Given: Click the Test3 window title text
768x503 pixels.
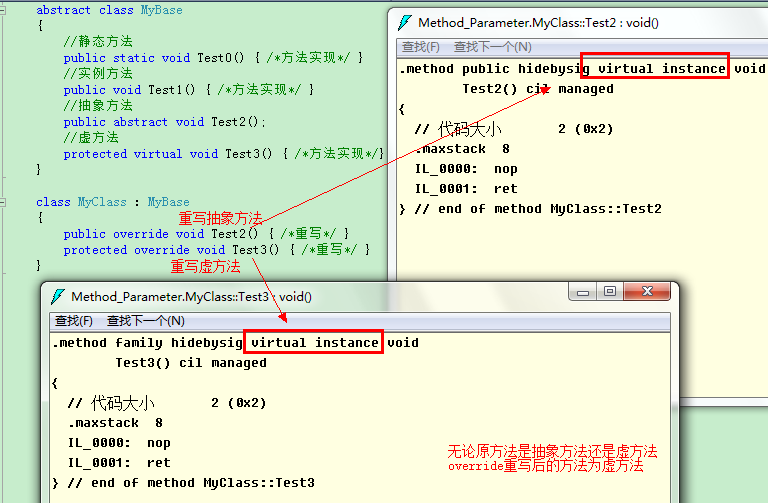Looking at the screenshot, I should click(x=192, y=297).
